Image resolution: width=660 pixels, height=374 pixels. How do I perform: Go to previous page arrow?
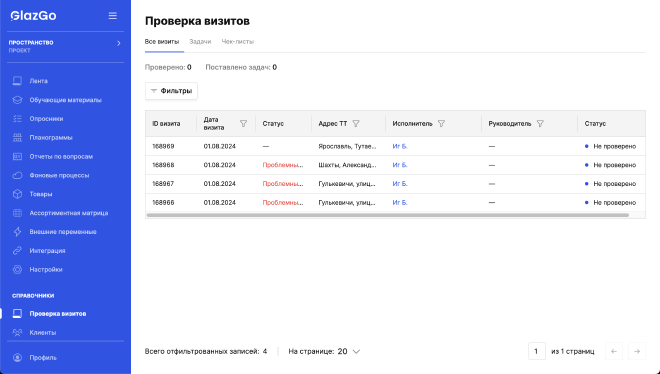tap(614, 351)
